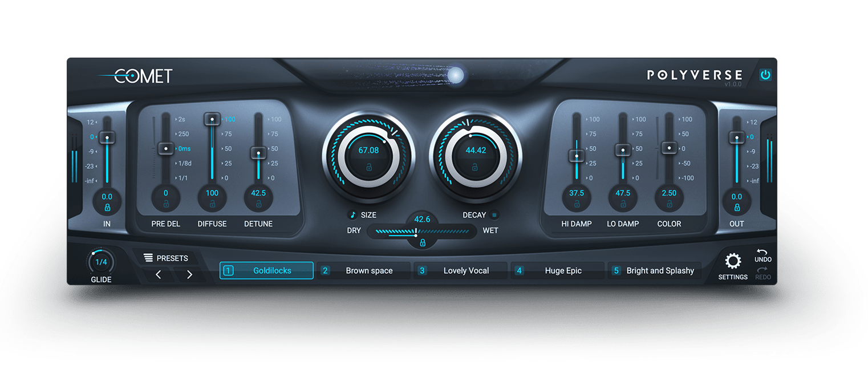Go to the next preset with right chevron
The height and width of the screenshot is (365, 868).
point(189,275)
